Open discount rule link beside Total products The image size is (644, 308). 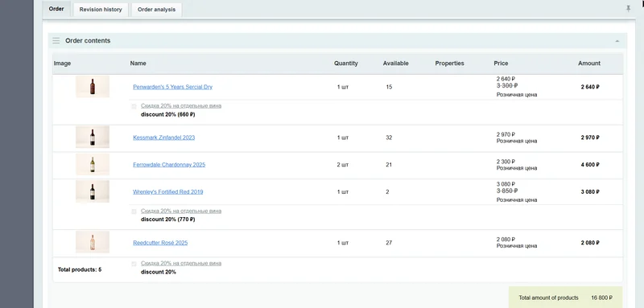tap(181, 263)
